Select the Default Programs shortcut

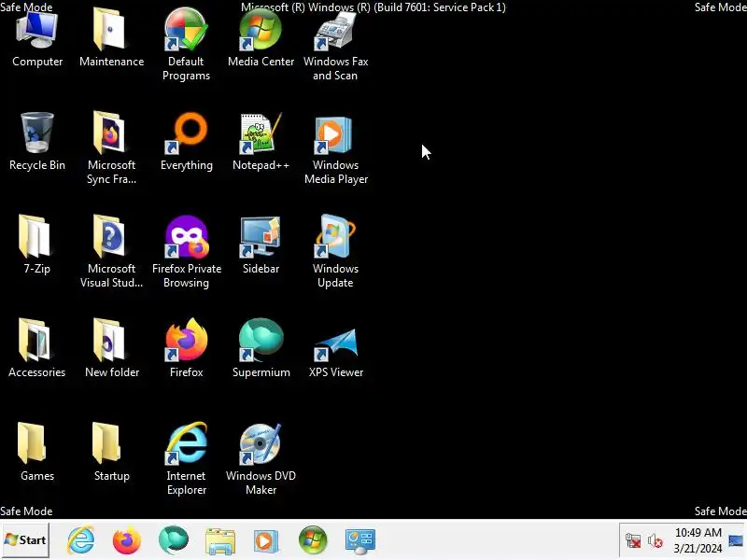point(186,45)
